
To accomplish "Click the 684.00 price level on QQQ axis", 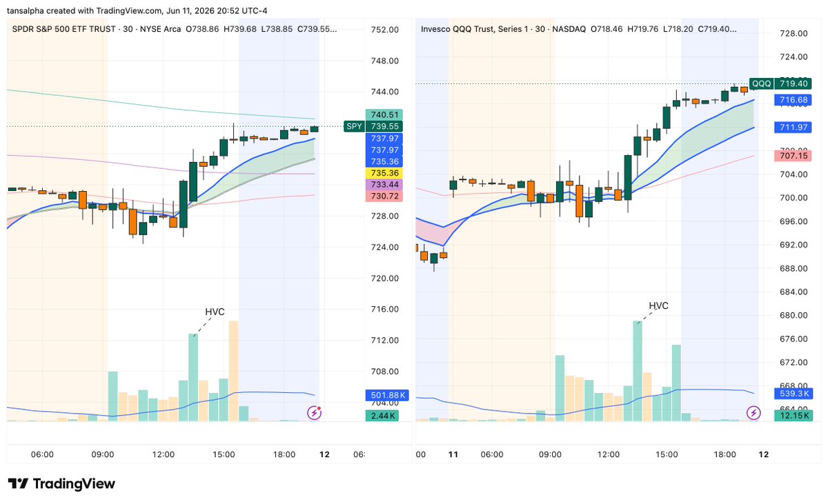I will (x=793, y=292).
